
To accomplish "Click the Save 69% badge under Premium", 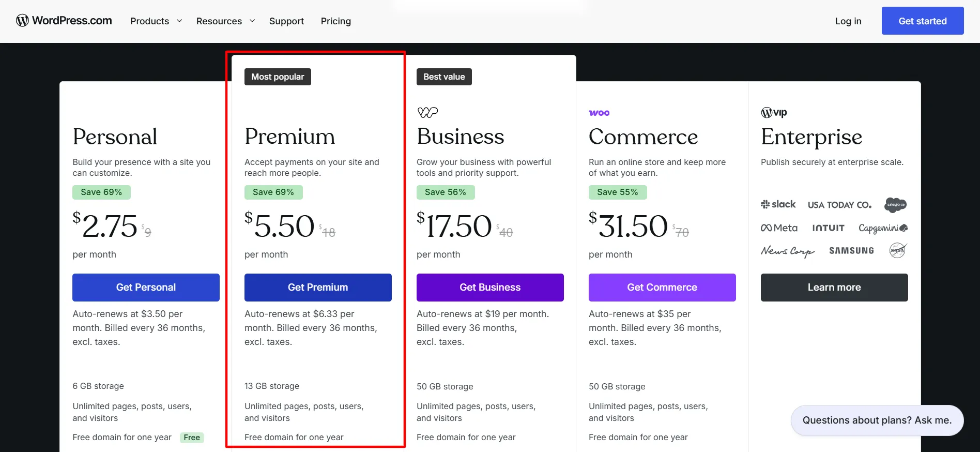I will [x=273, y=192].
